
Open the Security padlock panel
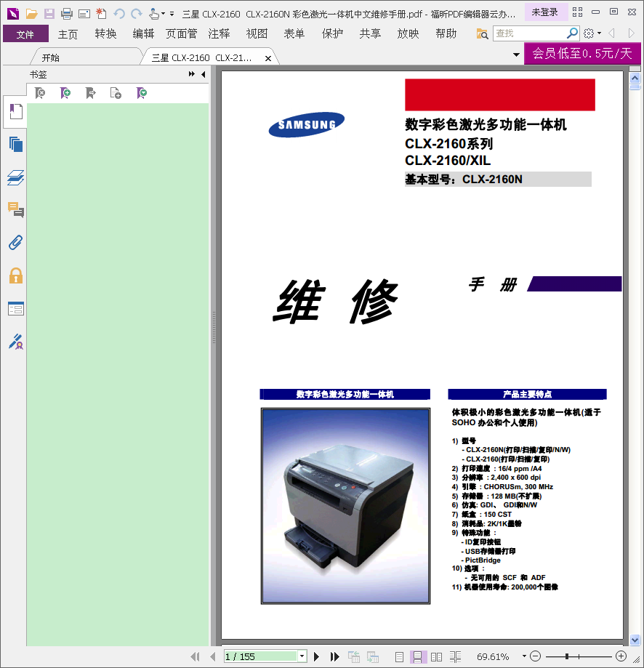coord(16,275)
